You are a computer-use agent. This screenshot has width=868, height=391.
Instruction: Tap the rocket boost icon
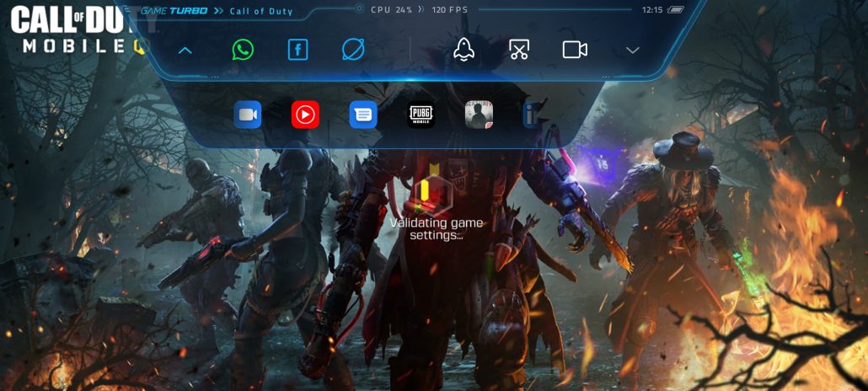[x=463, y=49]
